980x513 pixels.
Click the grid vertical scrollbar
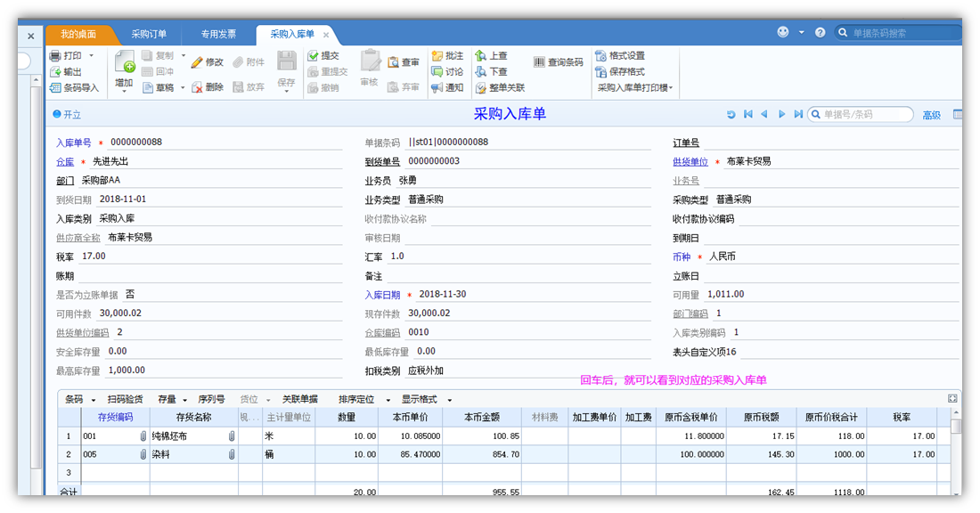point(956,450)
